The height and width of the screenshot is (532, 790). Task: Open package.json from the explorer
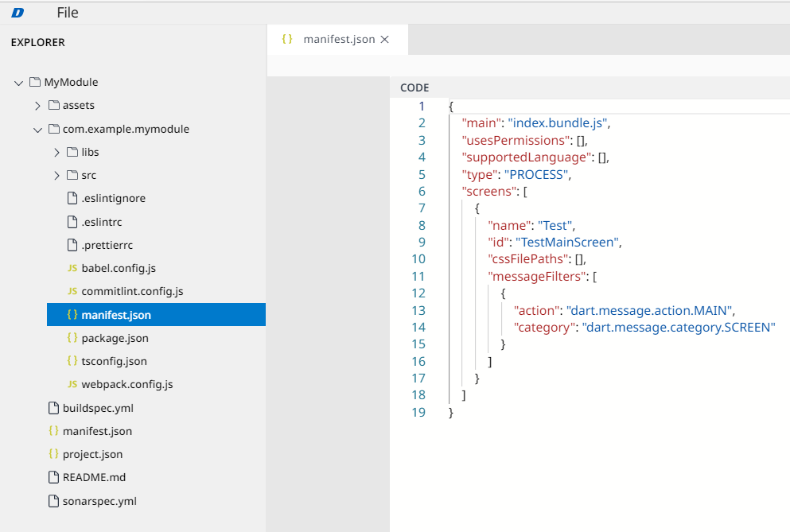point(115,338)
